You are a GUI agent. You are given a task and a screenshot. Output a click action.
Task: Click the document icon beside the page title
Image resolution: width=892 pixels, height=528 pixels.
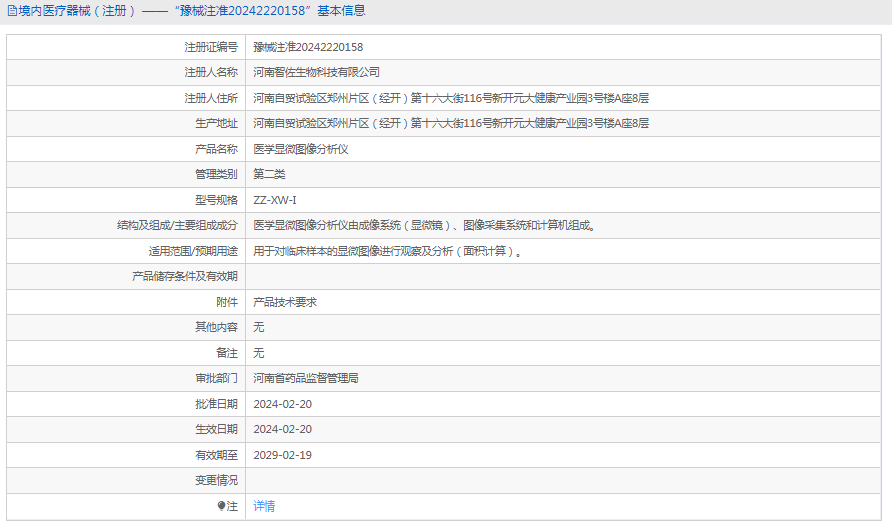coord(11,11)
